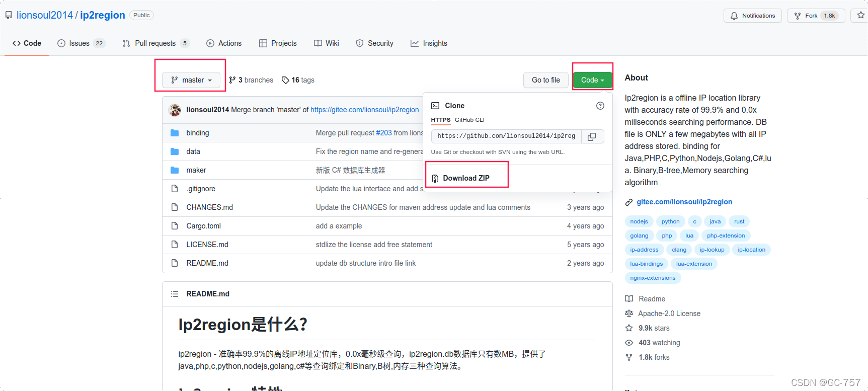Toggle the green Code dropdown button

click(592, 80)
